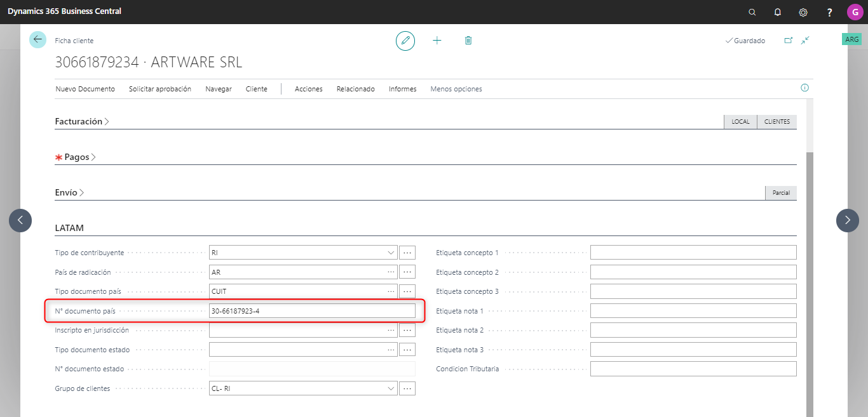Delete record using trash can icon

point(468,41)
